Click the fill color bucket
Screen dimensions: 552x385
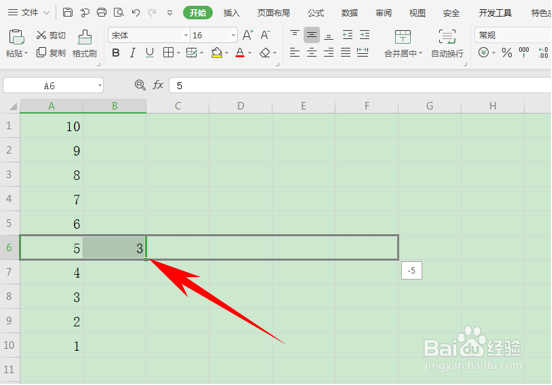click(x=217, y=53)
